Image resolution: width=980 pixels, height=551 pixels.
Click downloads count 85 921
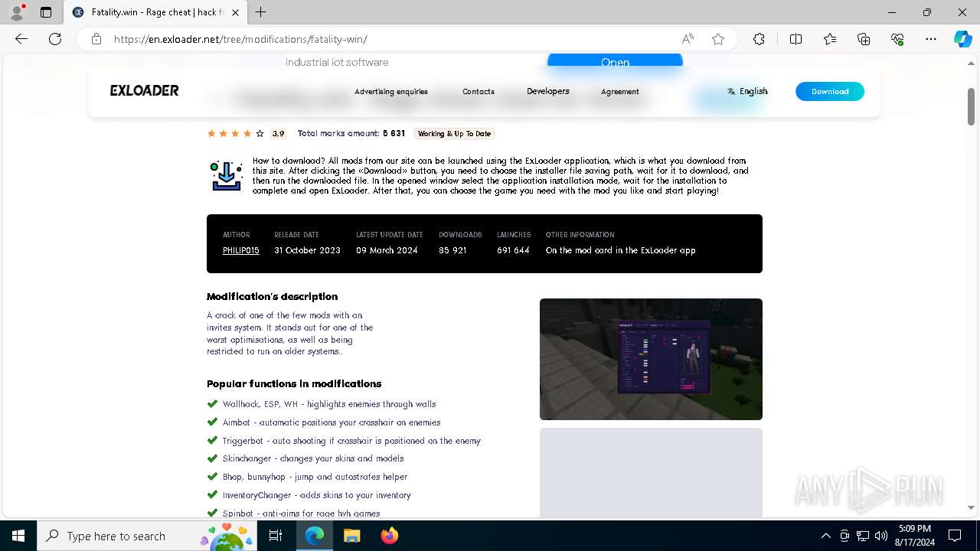[452, 250]
